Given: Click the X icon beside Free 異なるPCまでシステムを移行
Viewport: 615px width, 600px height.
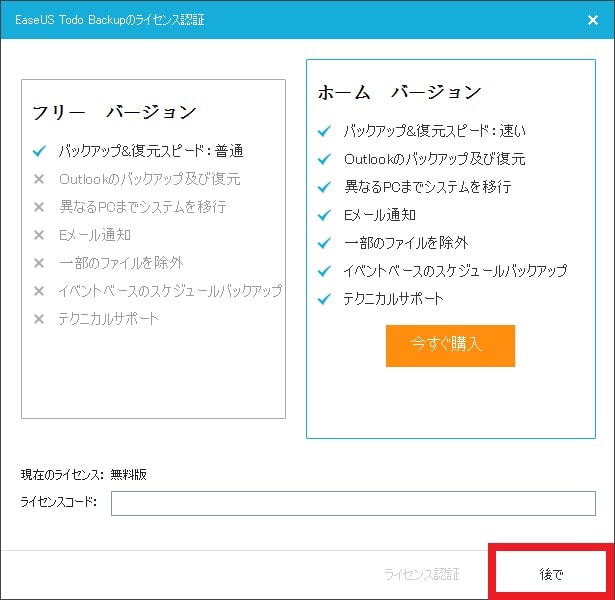Looking at the screenshot, I should point(39,207).
